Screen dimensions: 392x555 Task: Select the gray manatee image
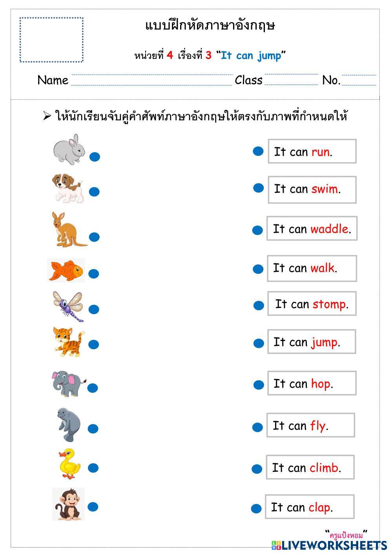[x=68, y=424]
